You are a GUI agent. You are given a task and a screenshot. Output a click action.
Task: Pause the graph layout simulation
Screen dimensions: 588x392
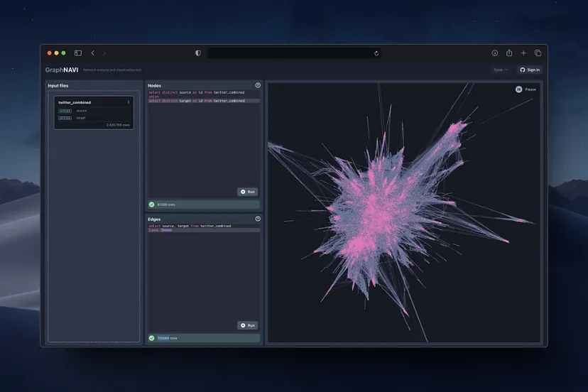[x=525, y=89]
